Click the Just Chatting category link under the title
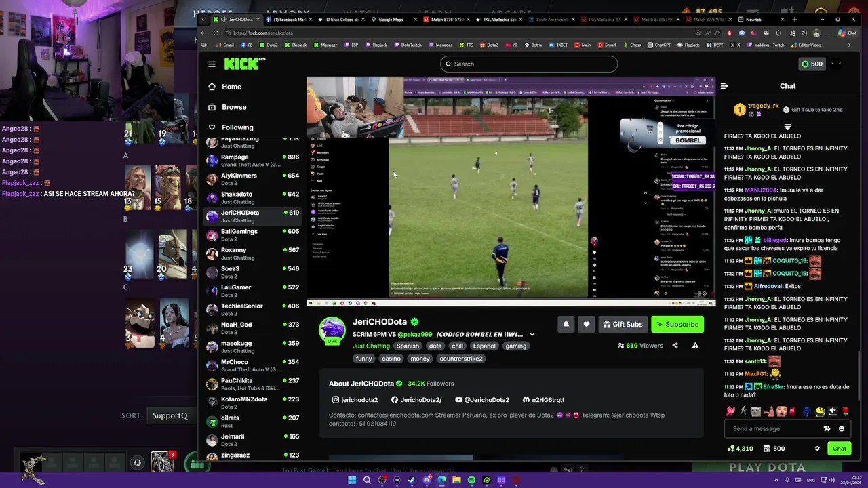This screenshot has width=868, height=488. 371,346
